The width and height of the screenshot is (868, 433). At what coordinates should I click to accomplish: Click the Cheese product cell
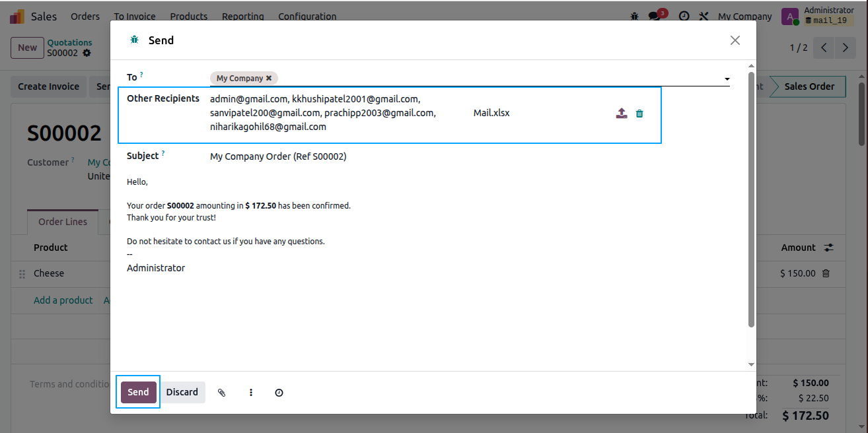pos(49,273)
